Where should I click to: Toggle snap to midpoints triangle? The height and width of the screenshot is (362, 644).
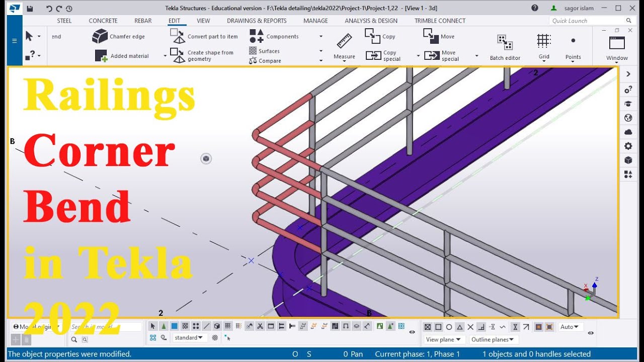[x=459, y=327]
